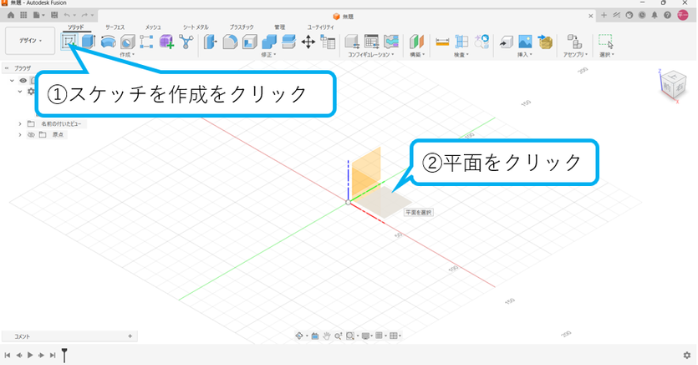Switch to the Utilities (ユーティリティ) tab
The height and width of the screenshot is (365, 698).
[x=321, y=27]
